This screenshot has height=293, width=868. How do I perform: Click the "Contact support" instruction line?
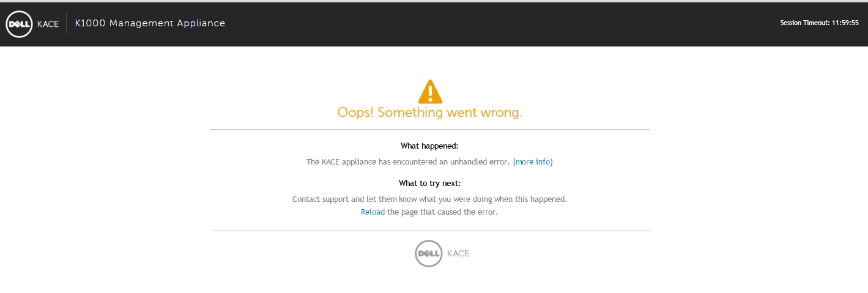429,199
